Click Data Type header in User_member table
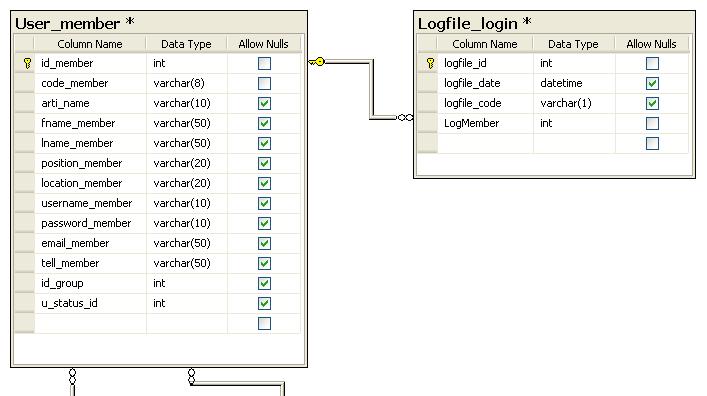 [x=186, y=44]
